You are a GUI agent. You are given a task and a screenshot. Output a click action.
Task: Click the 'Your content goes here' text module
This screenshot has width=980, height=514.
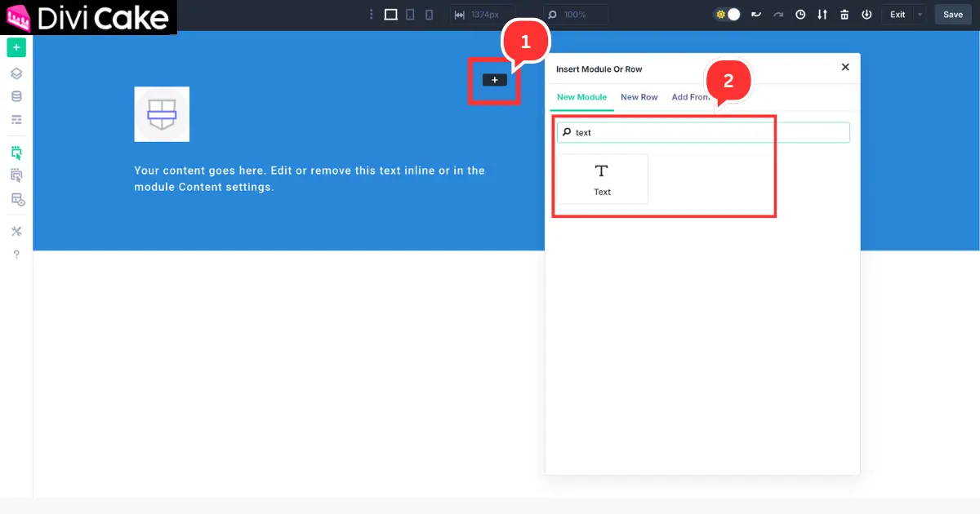click(310, 179)
